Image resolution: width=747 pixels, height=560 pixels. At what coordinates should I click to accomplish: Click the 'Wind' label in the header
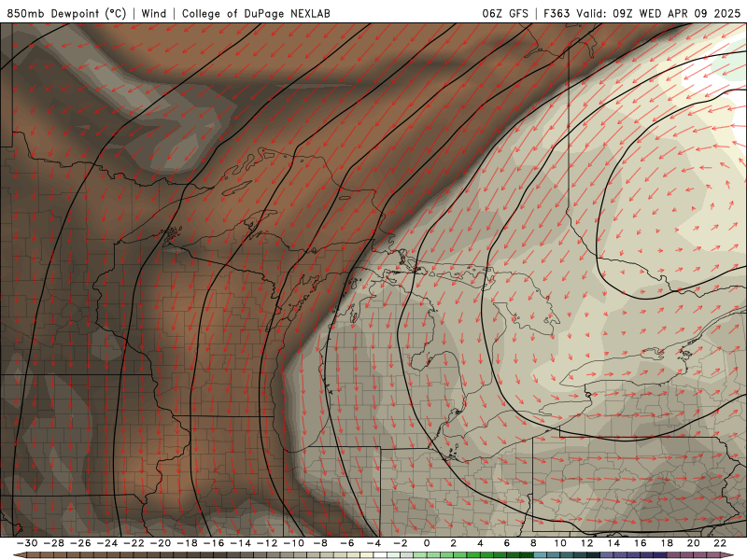[154, 13]
